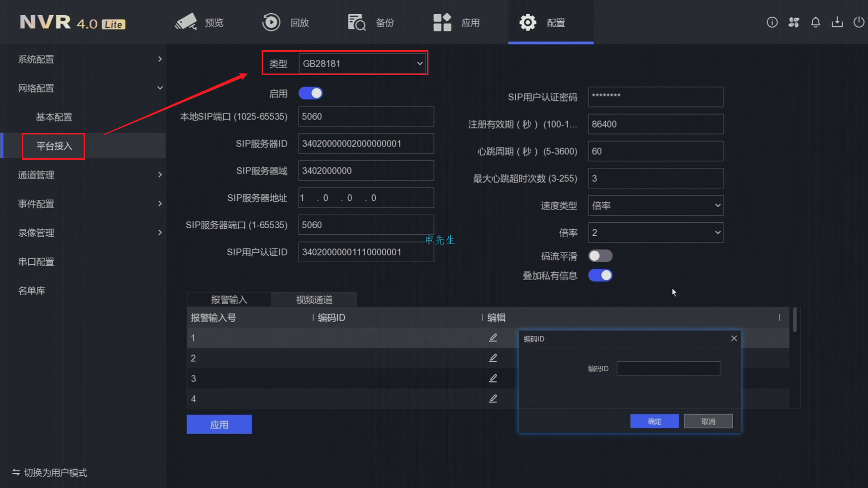Turn on the 码流平滑 toggle
Viewport: 868px width, 488px height.
point(600,256)
